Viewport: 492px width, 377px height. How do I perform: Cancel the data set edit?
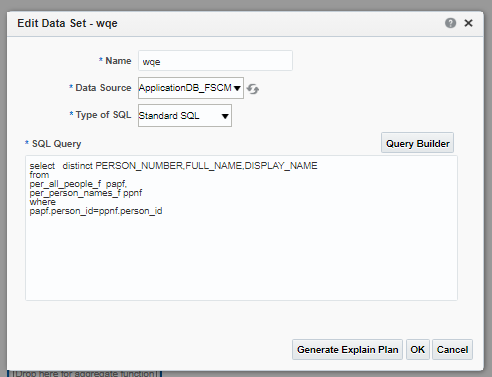coord(452,349)
